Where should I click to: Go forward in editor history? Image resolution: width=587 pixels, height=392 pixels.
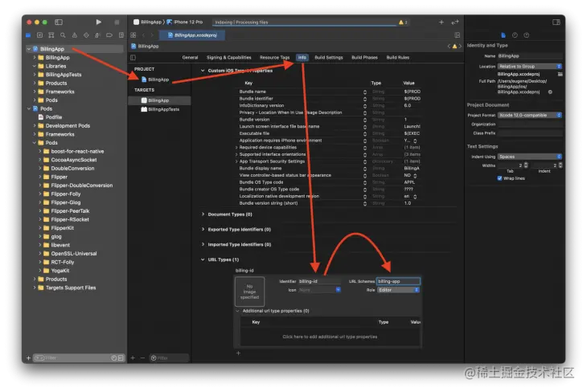152,35
